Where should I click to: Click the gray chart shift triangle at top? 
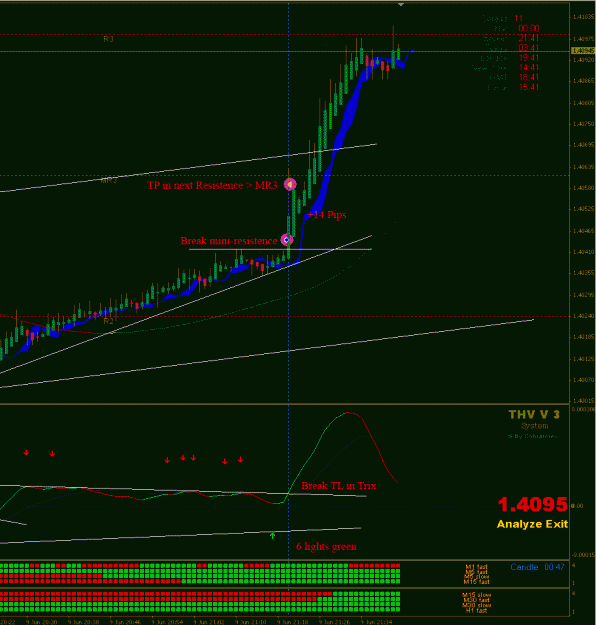[401, 5]
